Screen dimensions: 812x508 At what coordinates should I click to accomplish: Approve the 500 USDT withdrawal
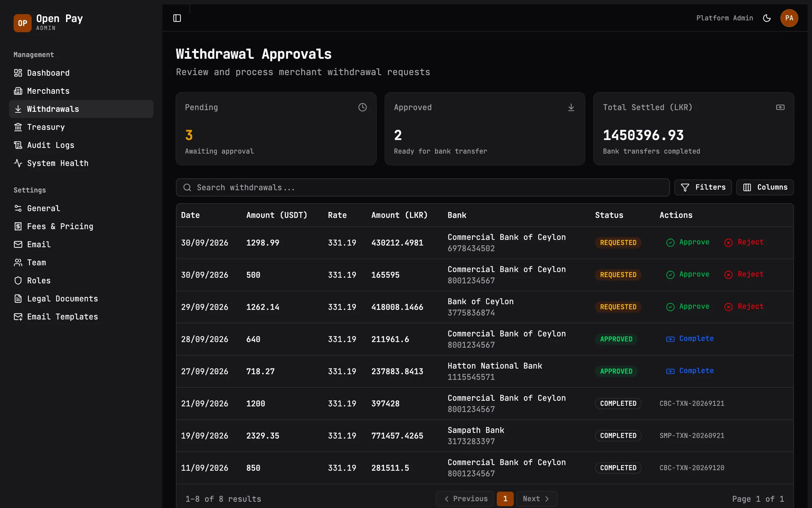point(688,275)
